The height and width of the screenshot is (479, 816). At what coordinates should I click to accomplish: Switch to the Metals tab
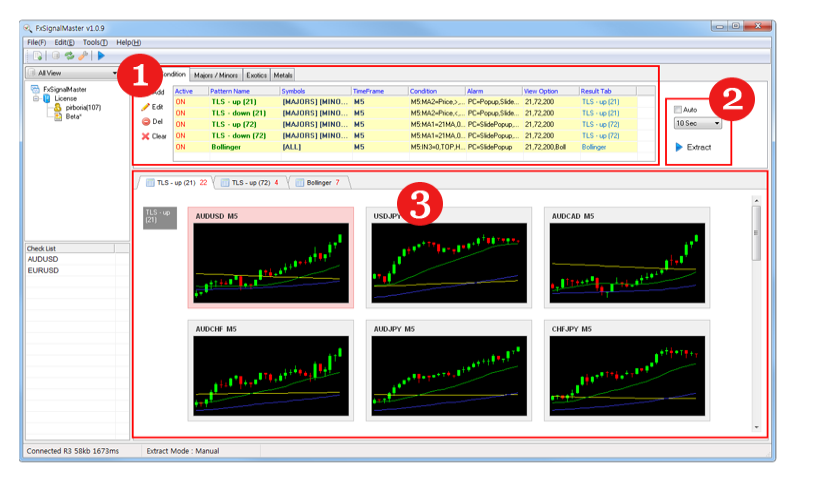tap(283, 75)
